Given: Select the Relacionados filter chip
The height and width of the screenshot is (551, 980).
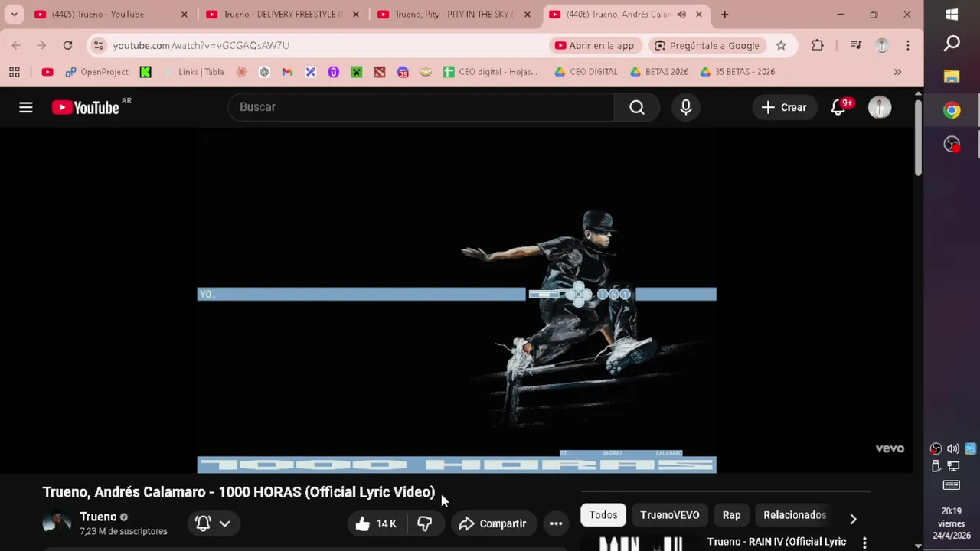Looking at the screenshot, I should coord(795,515).
